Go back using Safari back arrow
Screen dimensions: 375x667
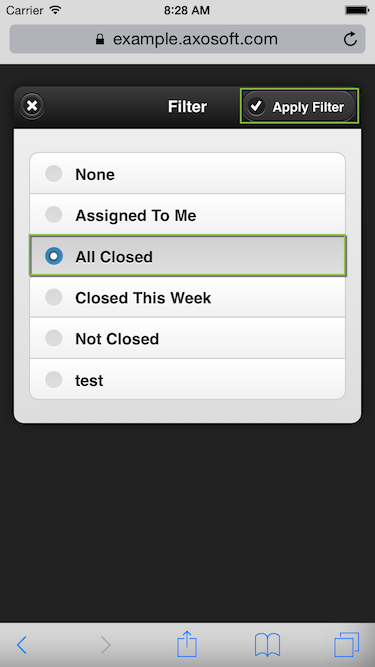[22, 645]
